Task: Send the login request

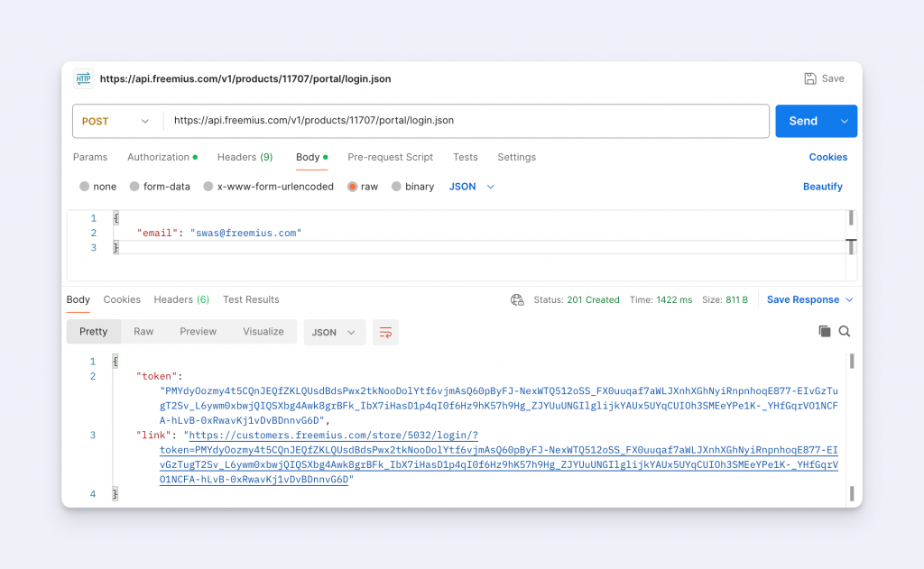Action: [804, 121]
